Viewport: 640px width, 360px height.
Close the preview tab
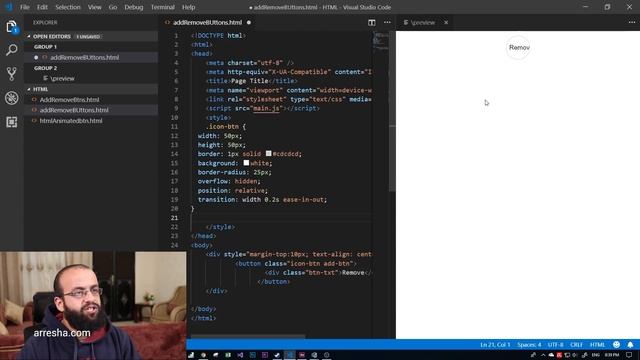(x=446, y=22)
